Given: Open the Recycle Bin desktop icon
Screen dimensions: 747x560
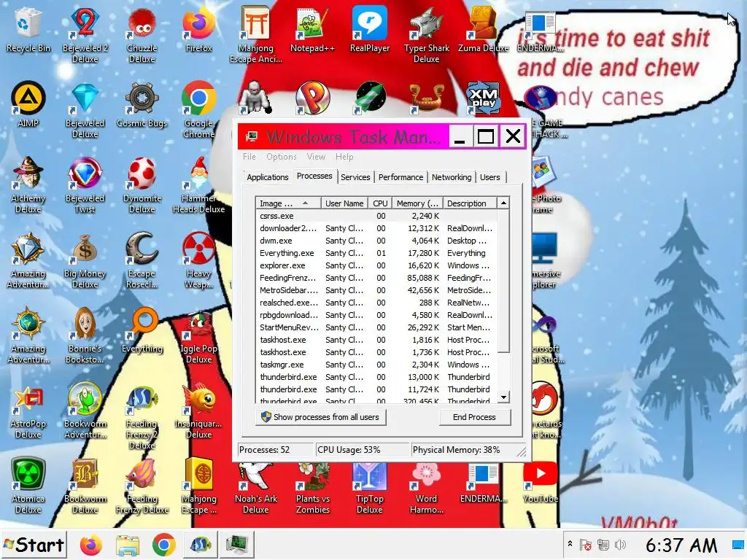Looking at the screenshot, I should tap(28, 30).
